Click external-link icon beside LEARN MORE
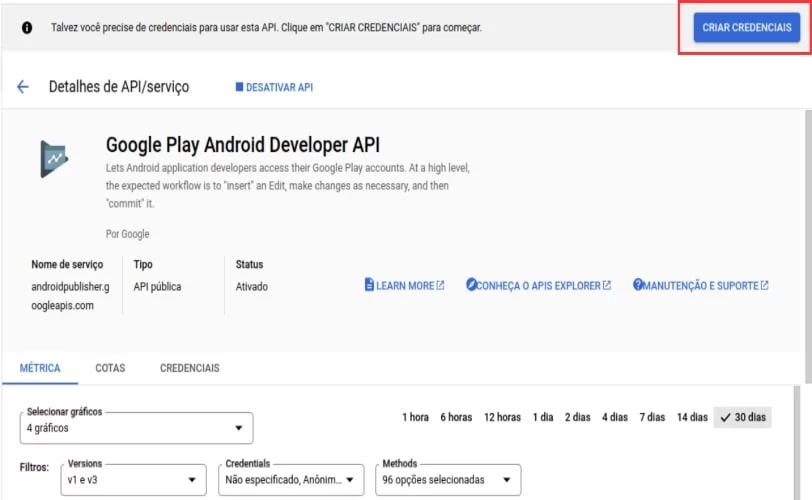The height and width of the screenshot is (500, 812). click(440, 285)
